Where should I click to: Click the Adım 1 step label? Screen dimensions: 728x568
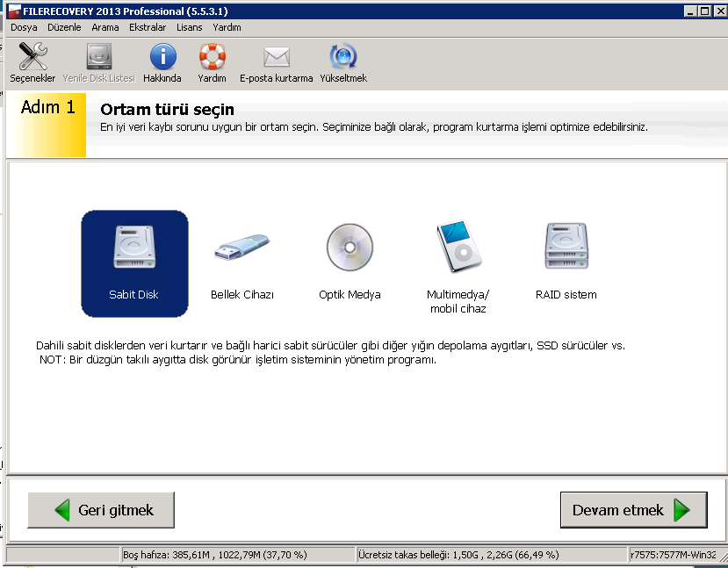[x=47, y=107]
